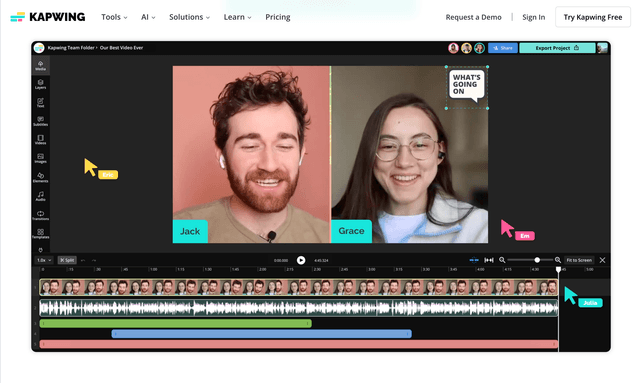Expand the Tools dropdown menu

[x=114, y=17]
